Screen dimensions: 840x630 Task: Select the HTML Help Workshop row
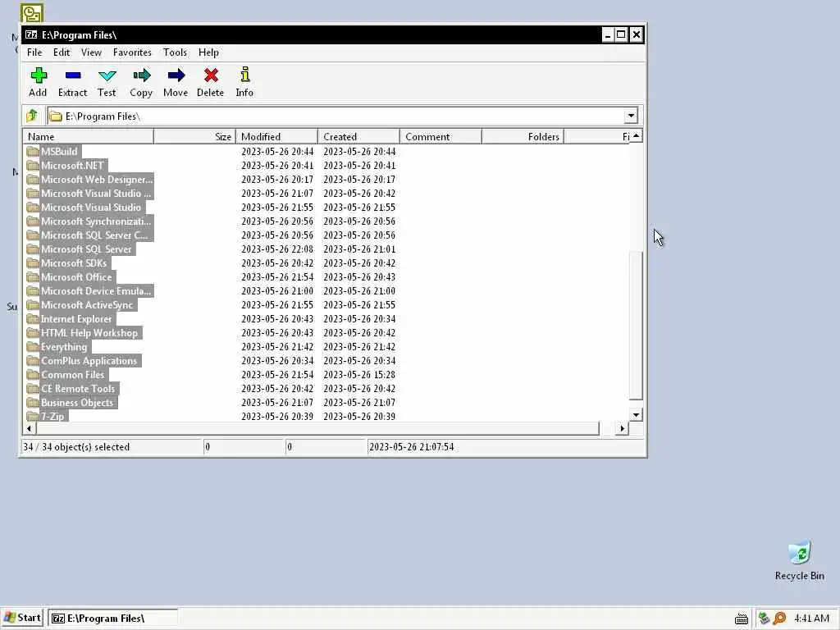[326, 333]
